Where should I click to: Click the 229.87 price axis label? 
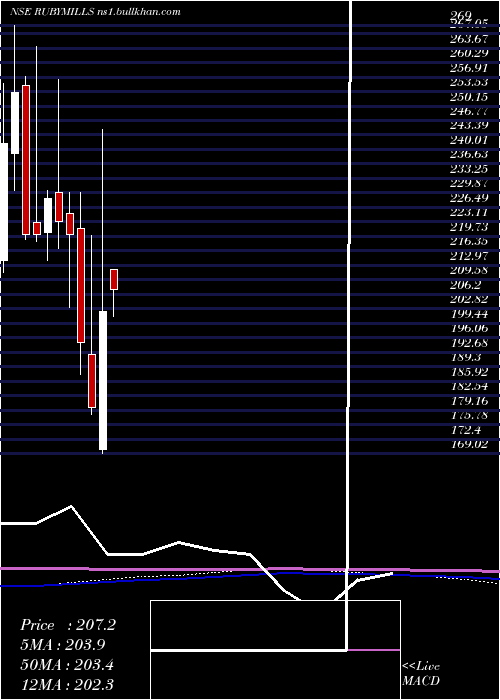469,183
